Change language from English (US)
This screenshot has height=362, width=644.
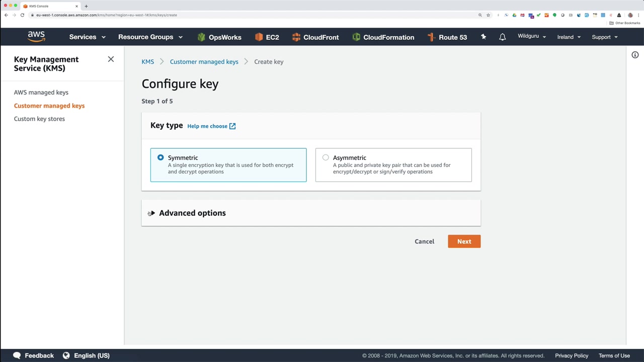(92, 355)
